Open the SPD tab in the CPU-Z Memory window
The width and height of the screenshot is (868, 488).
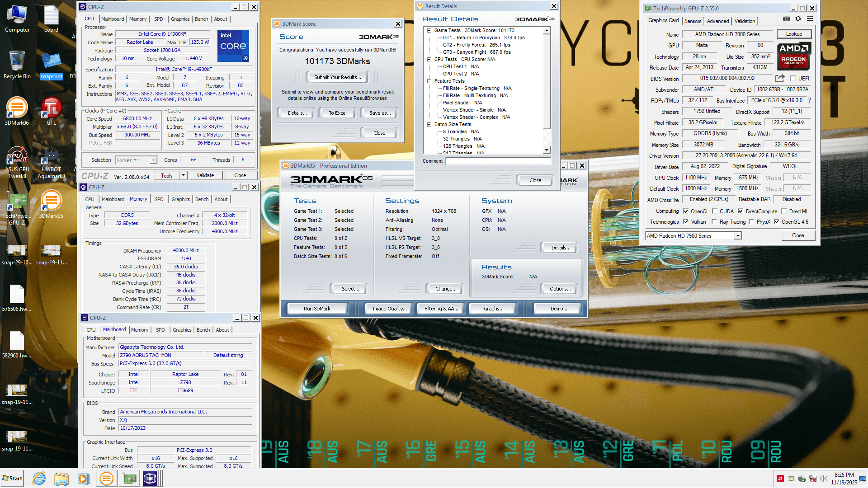(159, 199)
